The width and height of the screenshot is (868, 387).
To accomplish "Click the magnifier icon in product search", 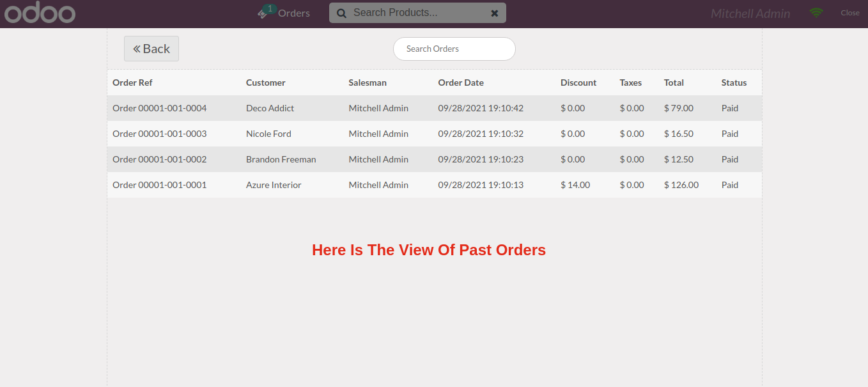I will pos(341,13).
